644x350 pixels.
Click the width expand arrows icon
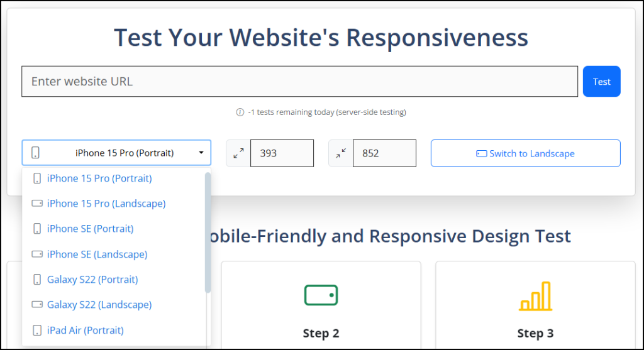[x=238, y=153]
